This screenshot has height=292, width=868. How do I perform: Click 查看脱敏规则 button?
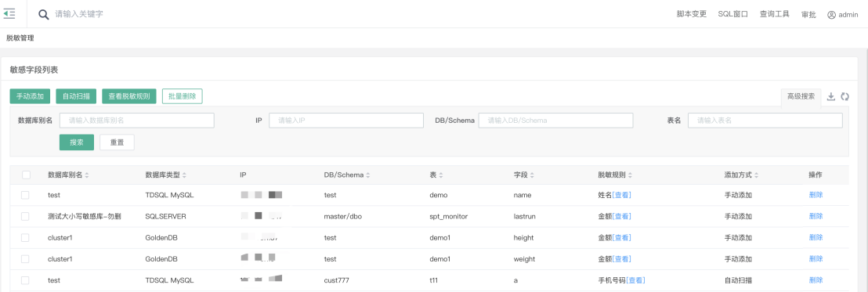(129, 96)
